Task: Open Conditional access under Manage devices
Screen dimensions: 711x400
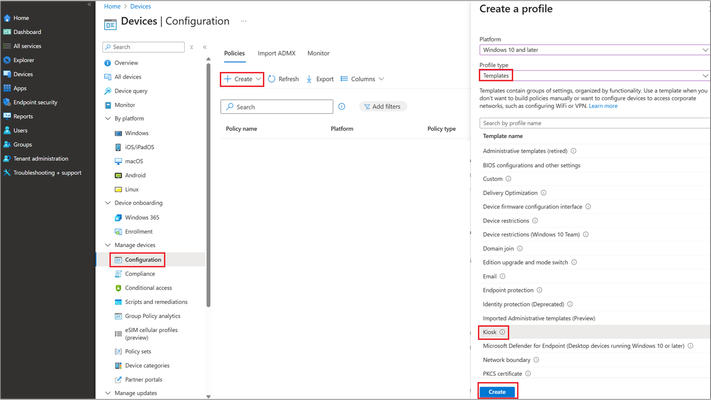Action: [x=148, y=288]
